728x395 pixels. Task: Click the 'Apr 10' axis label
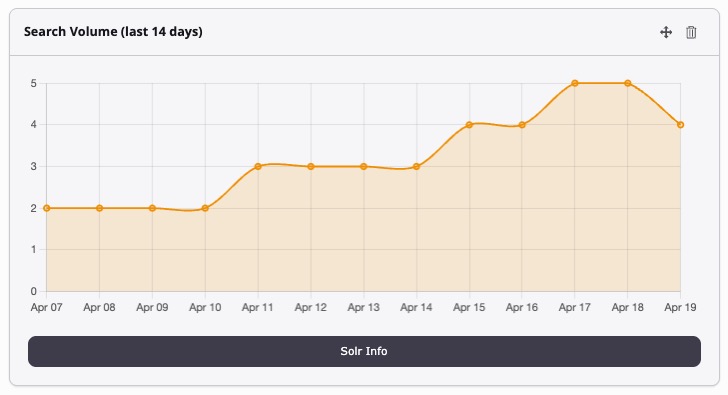pos(205,307)
